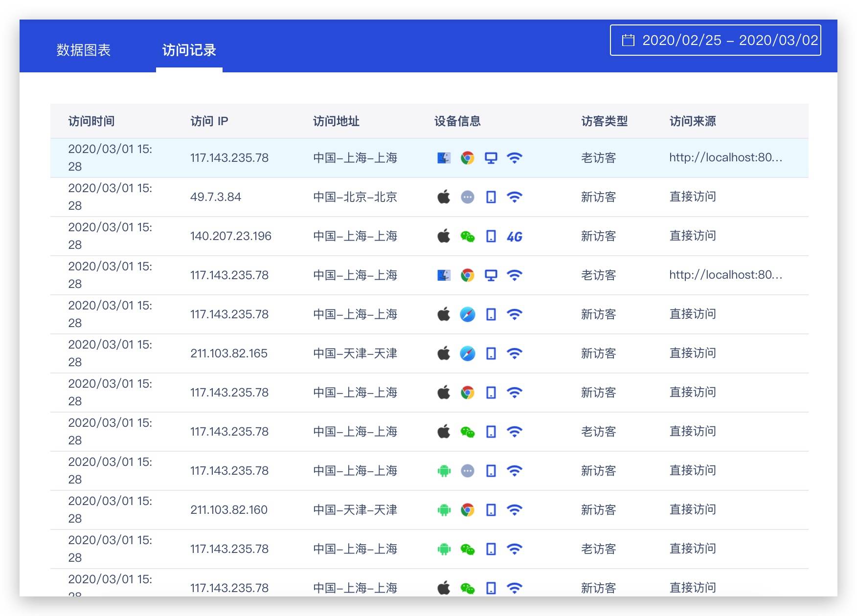Click the WiFi icon in the first row
Screen dimensions: 857x616
pos(515,158)
